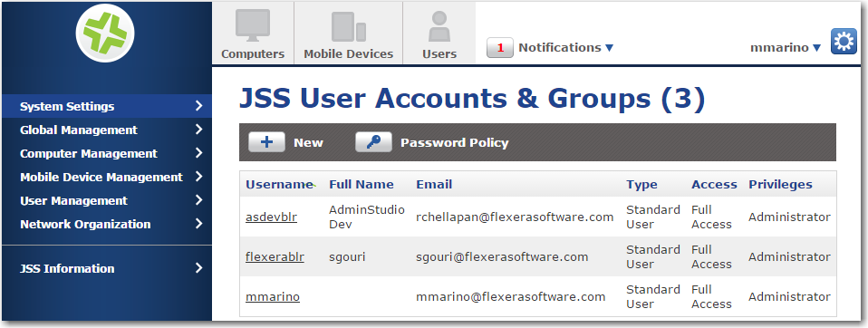
Task: Click the settings gear icon
Action: (844, 42)
